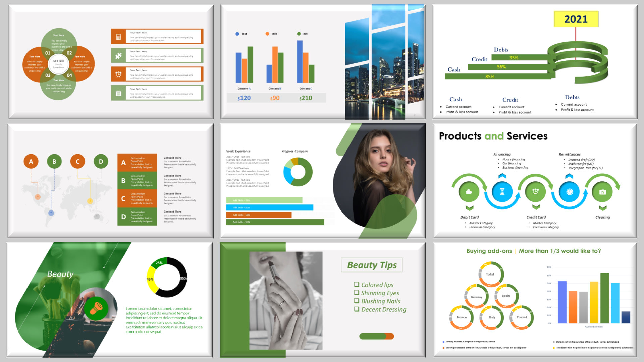Screen dimensions: 644x362
Task: Click the dark green Add Skills 90% bar
Action: tap(275, 222)
